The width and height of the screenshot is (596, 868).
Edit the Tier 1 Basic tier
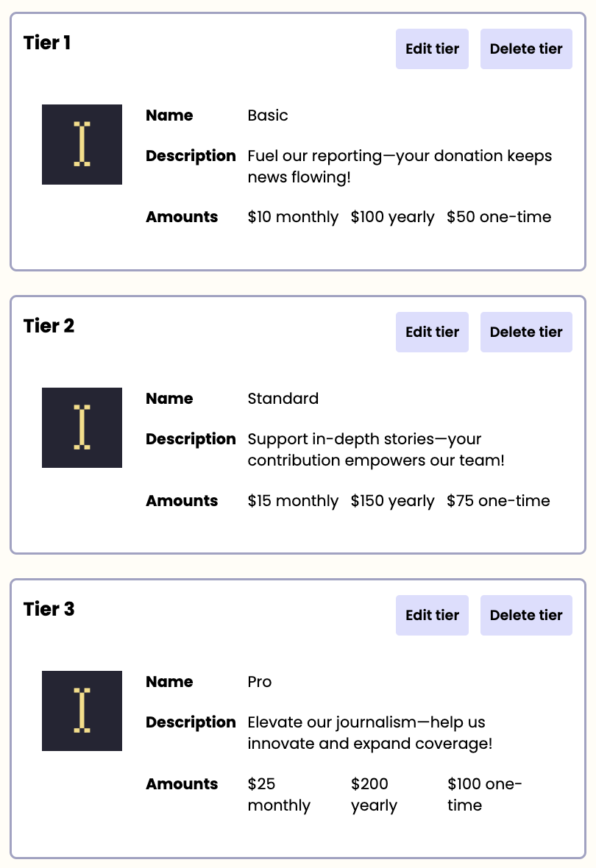coord(432,49)
